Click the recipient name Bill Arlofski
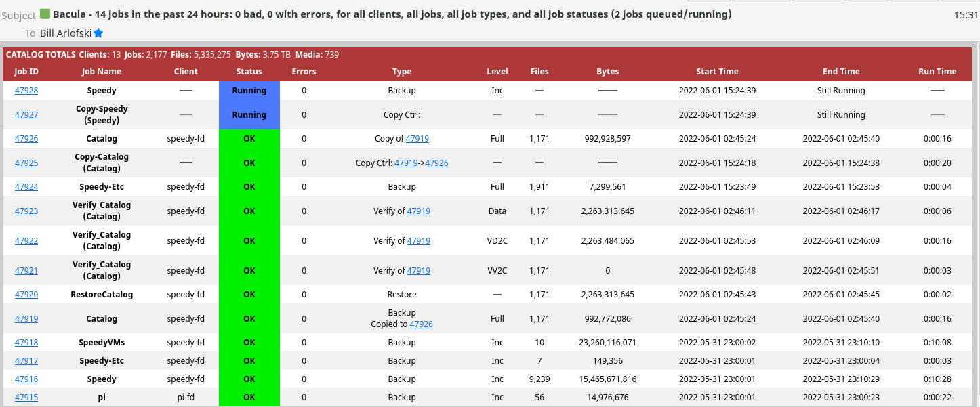980x407 pixels. (66, 33)
